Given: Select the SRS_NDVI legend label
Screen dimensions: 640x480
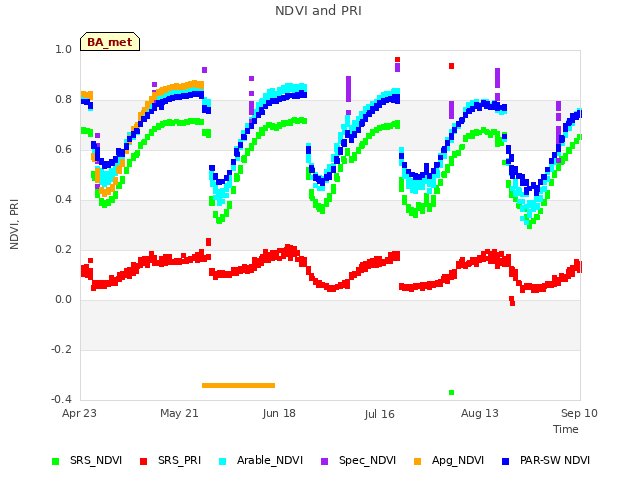Looking at the screenshot, I should click(x=96, y=460).
